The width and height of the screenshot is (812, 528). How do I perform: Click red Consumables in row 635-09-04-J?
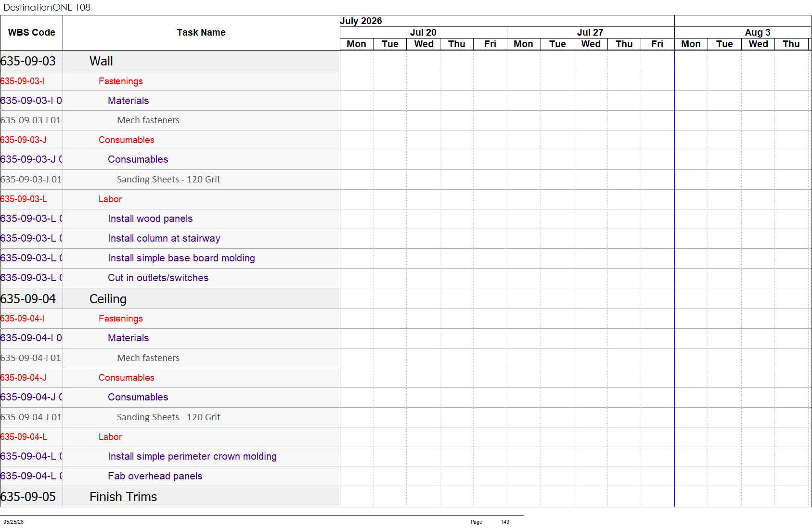coord(126,378)
